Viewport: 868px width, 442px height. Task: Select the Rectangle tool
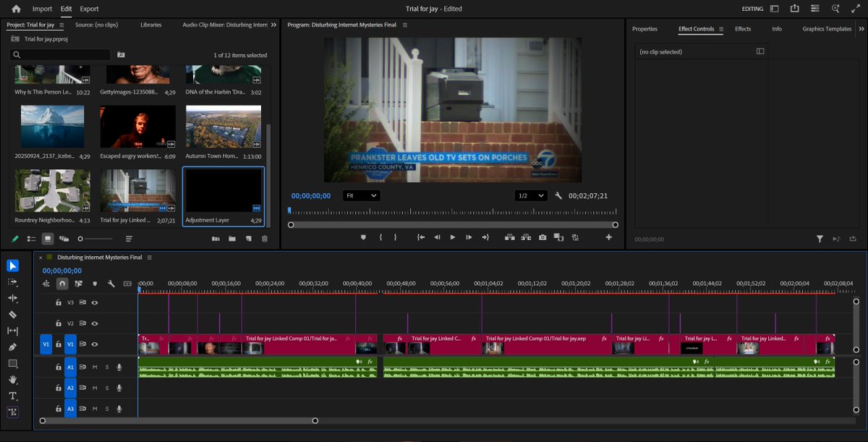tap(13, 363)
